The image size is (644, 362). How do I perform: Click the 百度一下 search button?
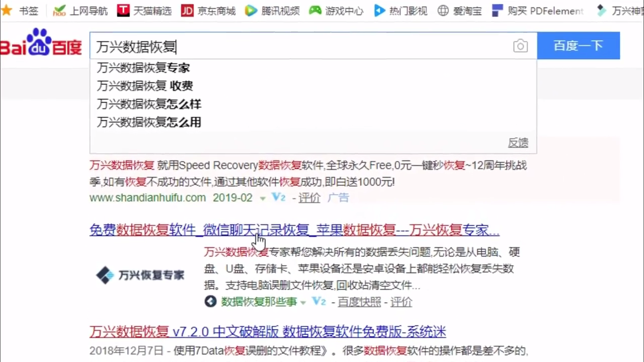[579, 46]
